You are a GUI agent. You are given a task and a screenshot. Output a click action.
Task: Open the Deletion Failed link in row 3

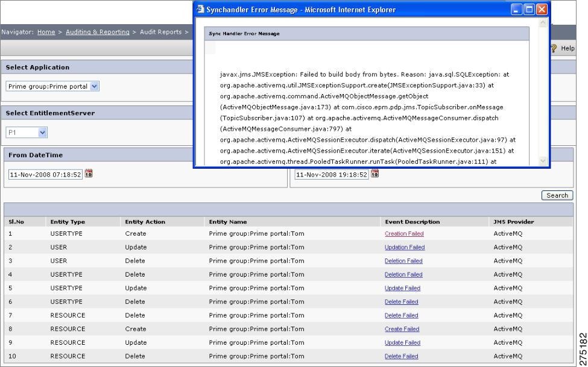403,261
